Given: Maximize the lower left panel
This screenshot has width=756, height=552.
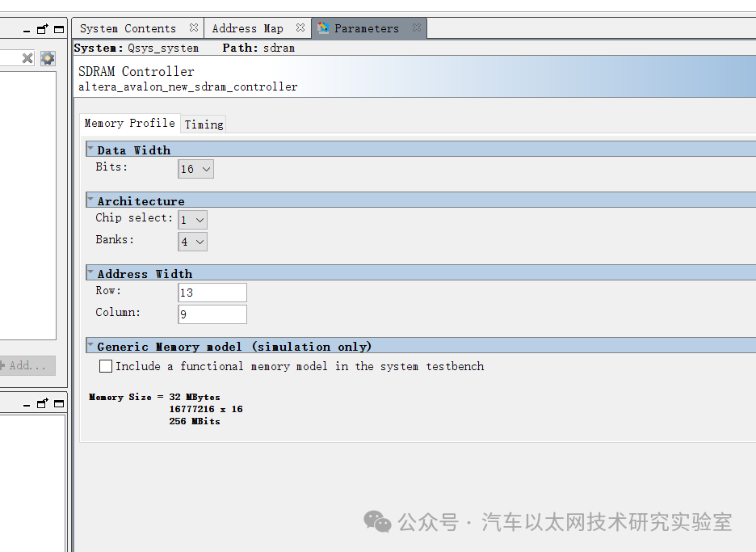Looking at the screenshot, I should [59, 404].
